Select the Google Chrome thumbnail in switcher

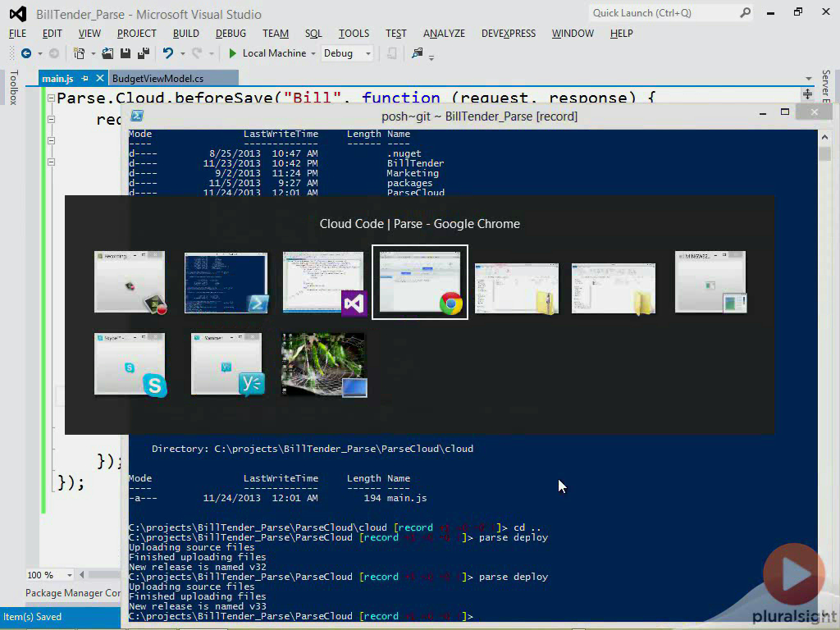point(420,282)
